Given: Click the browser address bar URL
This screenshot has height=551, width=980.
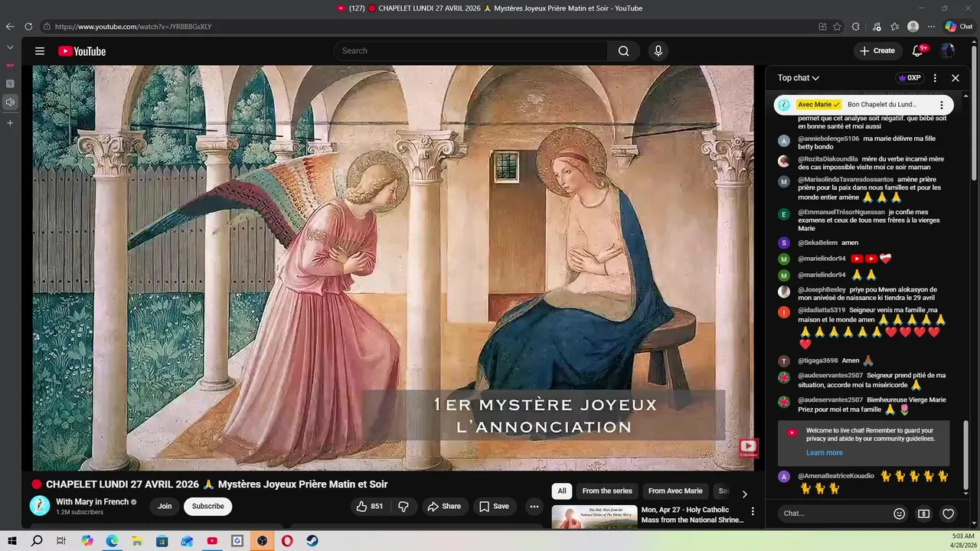Looking at the screenshot, I should tap(133, 27).
